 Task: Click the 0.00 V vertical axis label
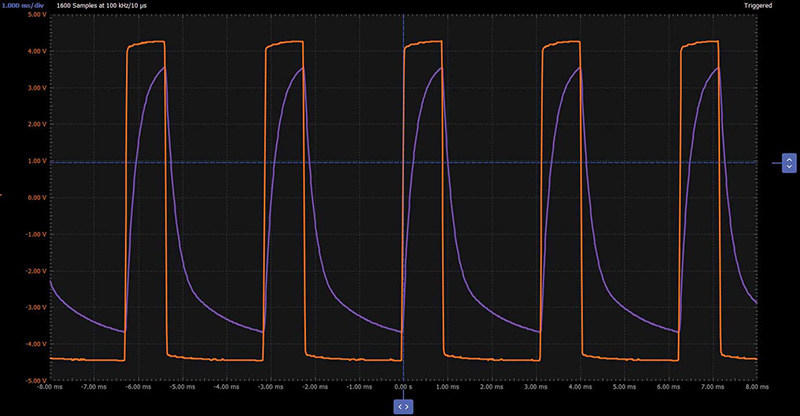(37, 198)
